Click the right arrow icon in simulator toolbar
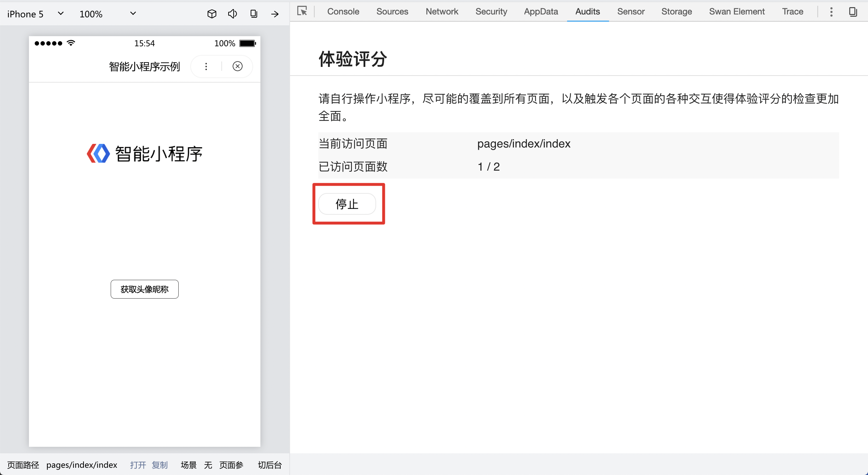Screen dimensions: 868x475 (275, 14)
